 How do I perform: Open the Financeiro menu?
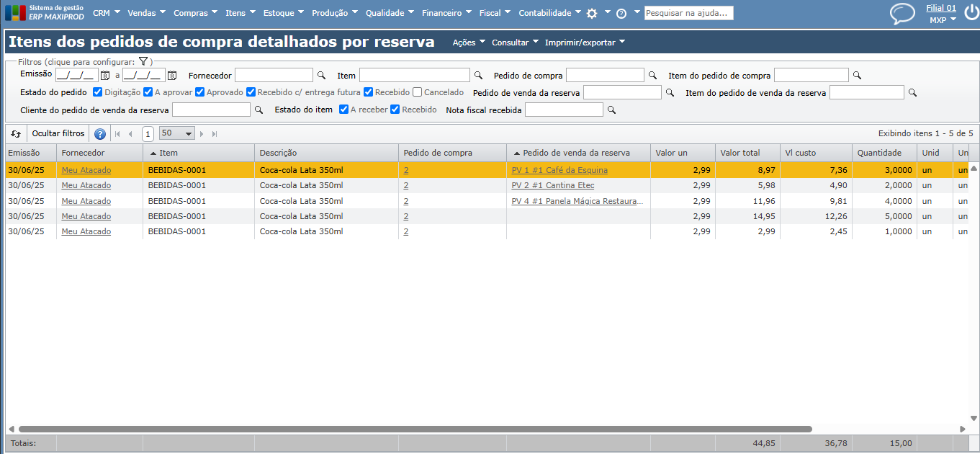[446, 13]
